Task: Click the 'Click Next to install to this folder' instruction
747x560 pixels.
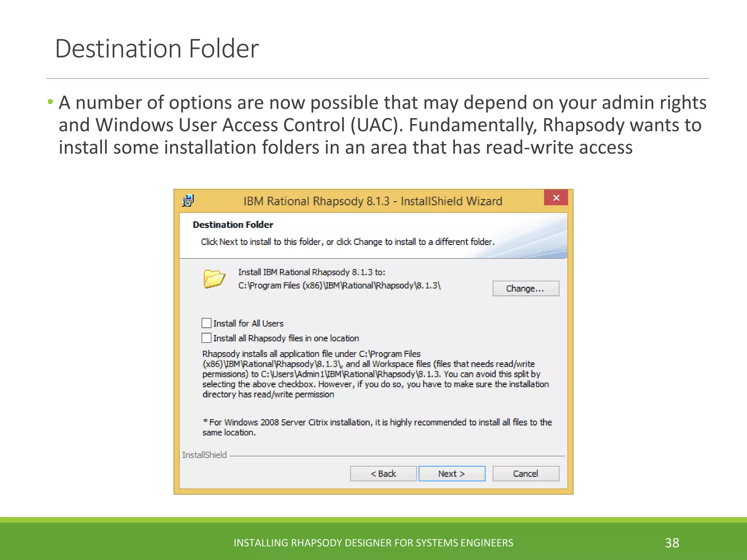Action: (x=348, y=242)
